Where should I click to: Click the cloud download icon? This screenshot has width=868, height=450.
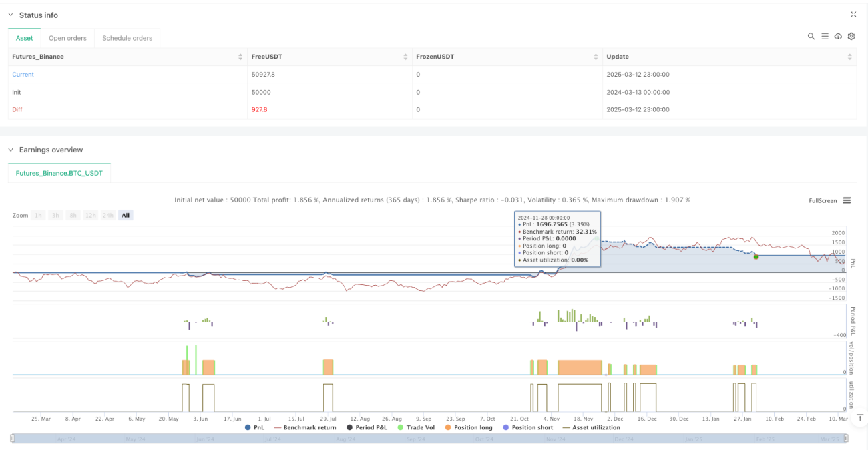838,37
